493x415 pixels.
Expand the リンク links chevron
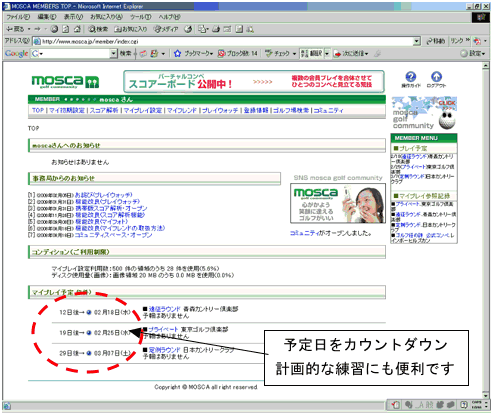[468, 41]
